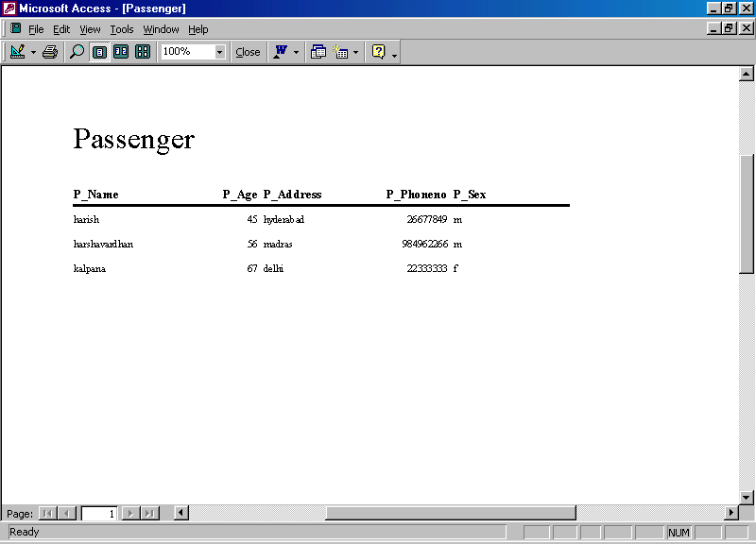Open the Help menu
Viewport: 756px width, 544px height.
(198, 29)
